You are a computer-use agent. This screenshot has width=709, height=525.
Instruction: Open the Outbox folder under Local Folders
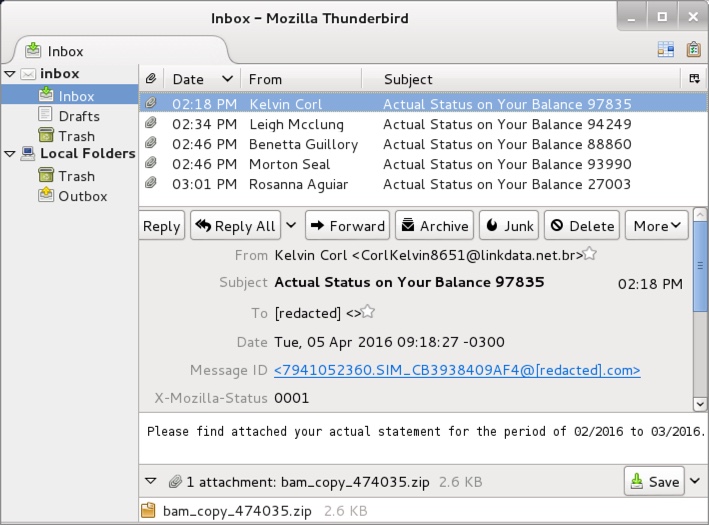coord(82,196)
